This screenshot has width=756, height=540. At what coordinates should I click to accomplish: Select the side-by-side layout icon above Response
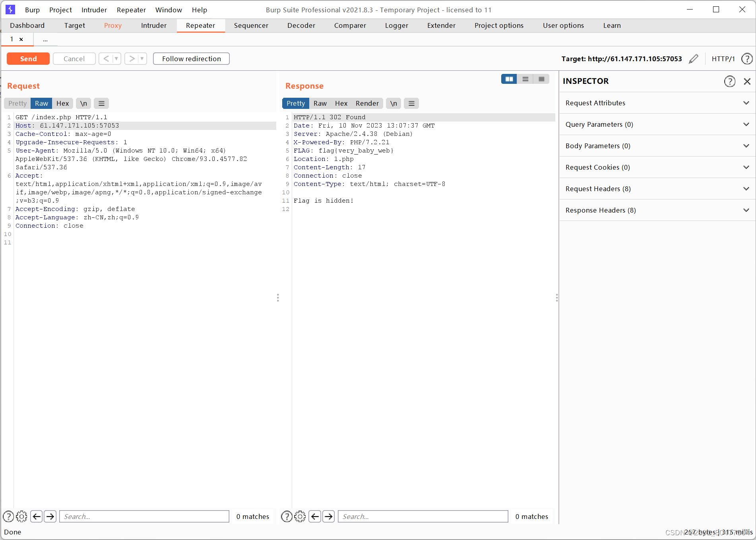(x=509, y=79)
